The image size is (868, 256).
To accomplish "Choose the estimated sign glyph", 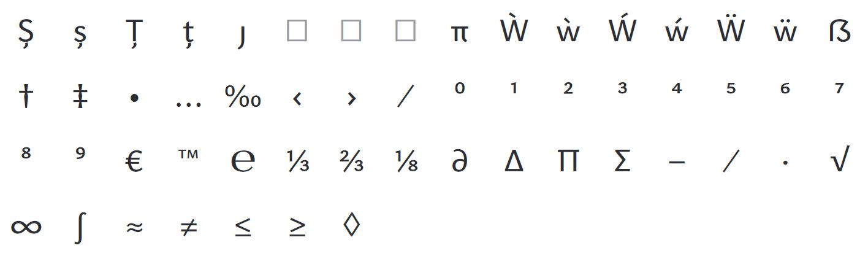I will click(x=243, y=161).
